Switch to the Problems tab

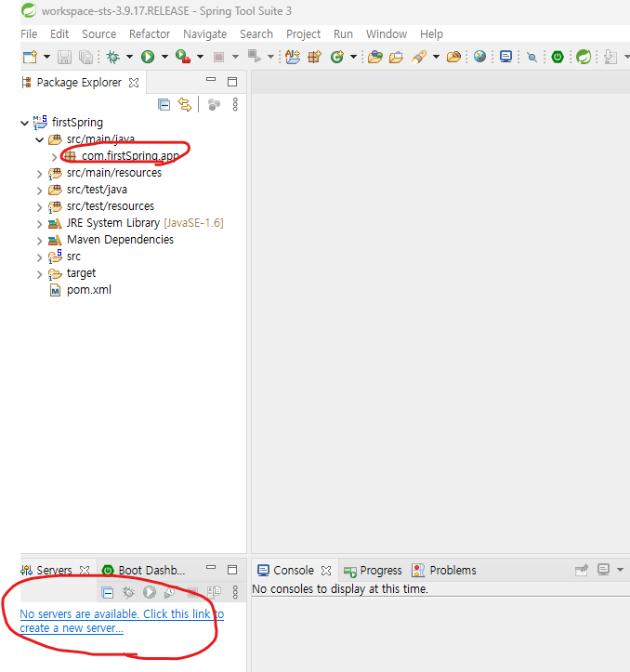443,570
